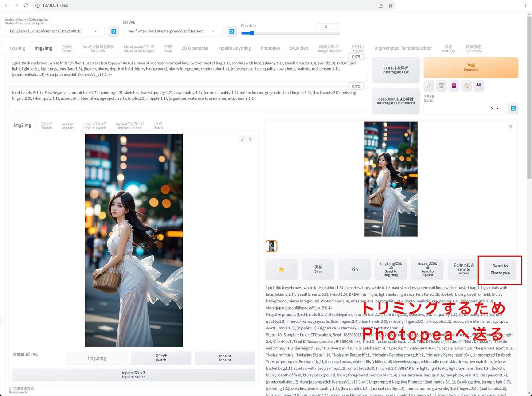This screenshot has width=532, height=396.
Task: Open the Checkpoint Merger tab
Action: pos(139,48)
